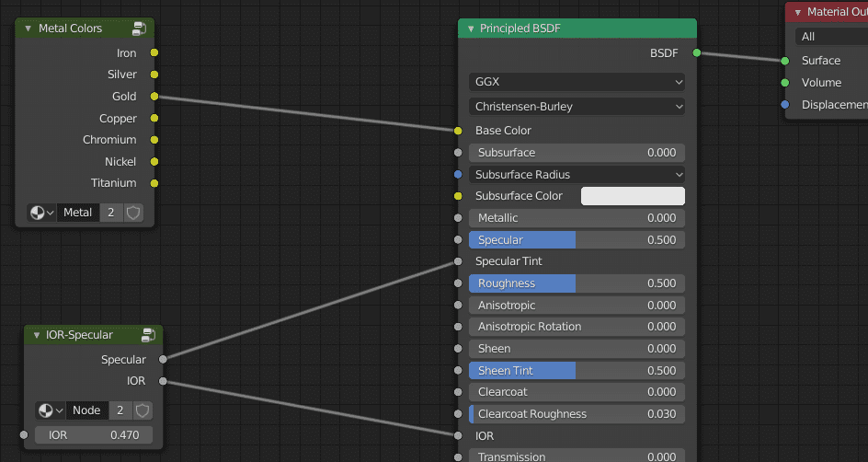The height and width of the screenshot is (462, 868).
Task: Collapse the IOR-Specular node
Action: click(37, 335)
